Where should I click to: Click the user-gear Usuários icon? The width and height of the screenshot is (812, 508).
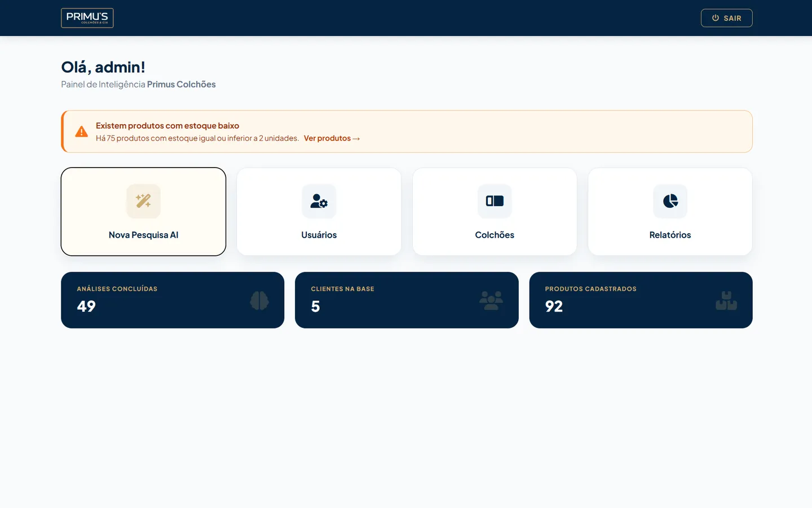pos(319,201)
